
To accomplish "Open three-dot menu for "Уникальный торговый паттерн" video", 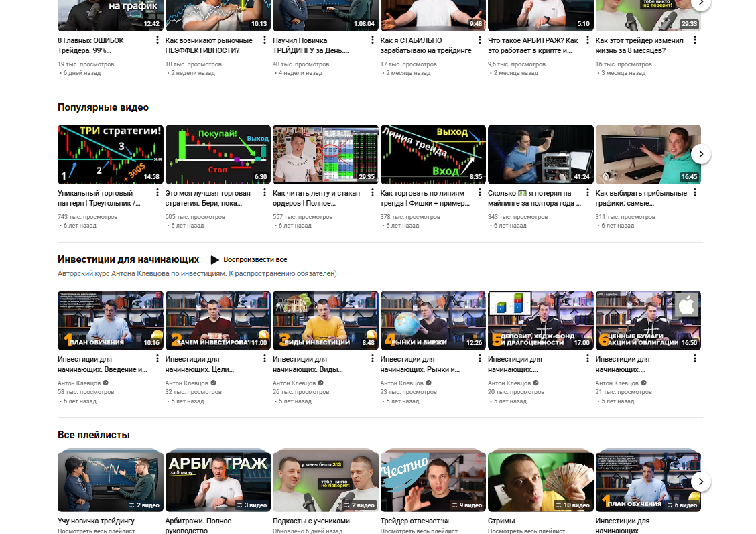I will click(157, 194).
